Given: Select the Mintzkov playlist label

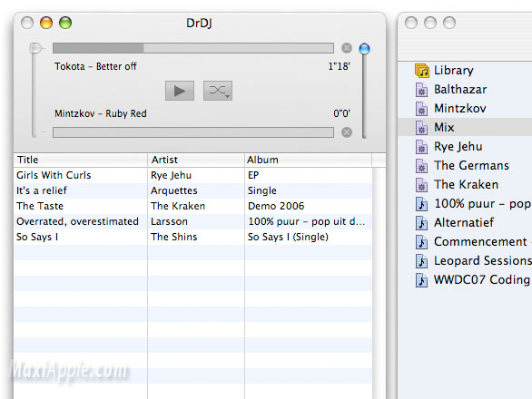Looking at the screenshot, I should tap(459, 108).
